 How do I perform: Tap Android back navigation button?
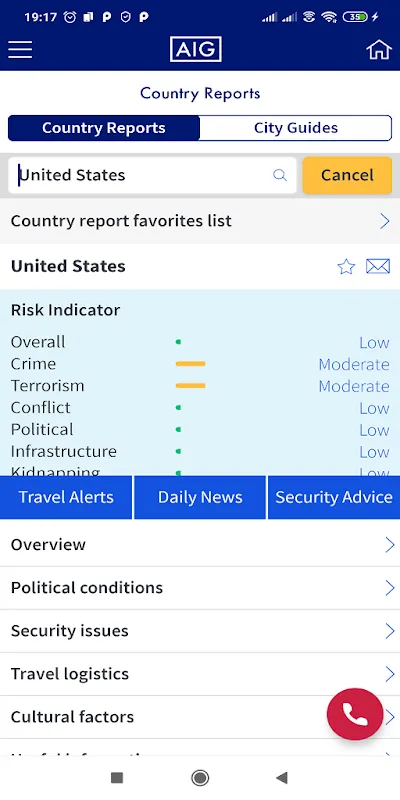282,778
